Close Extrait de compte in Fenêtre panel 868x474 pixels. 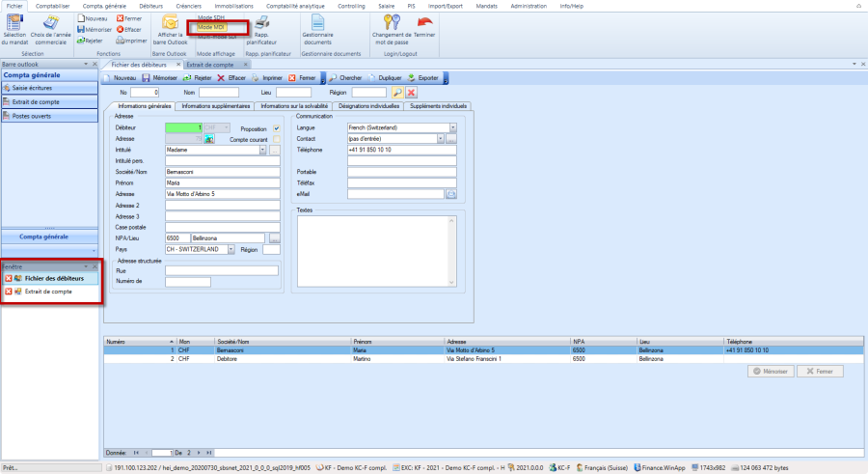point(9,291)
